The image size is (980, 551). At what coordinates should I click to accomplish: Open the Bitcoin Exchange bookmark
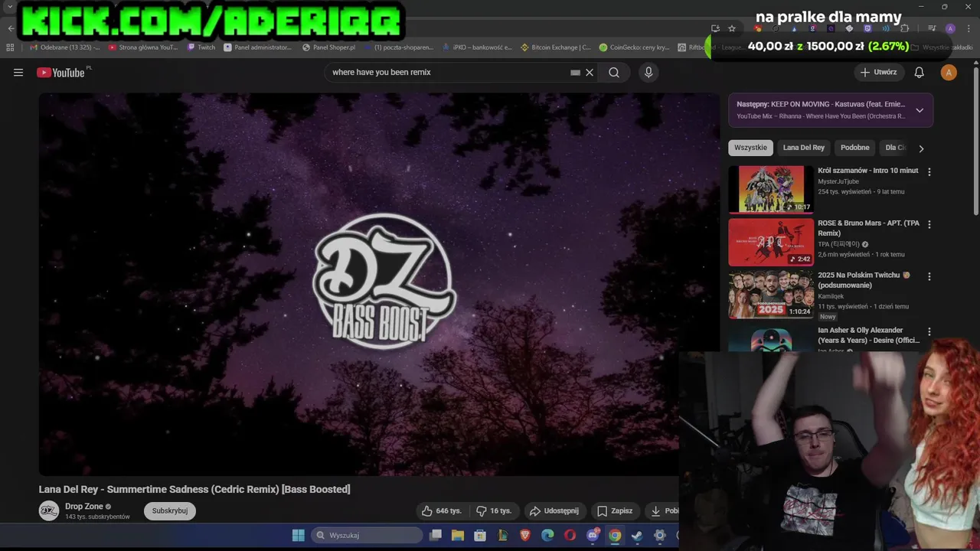click(x=556, y=47)
